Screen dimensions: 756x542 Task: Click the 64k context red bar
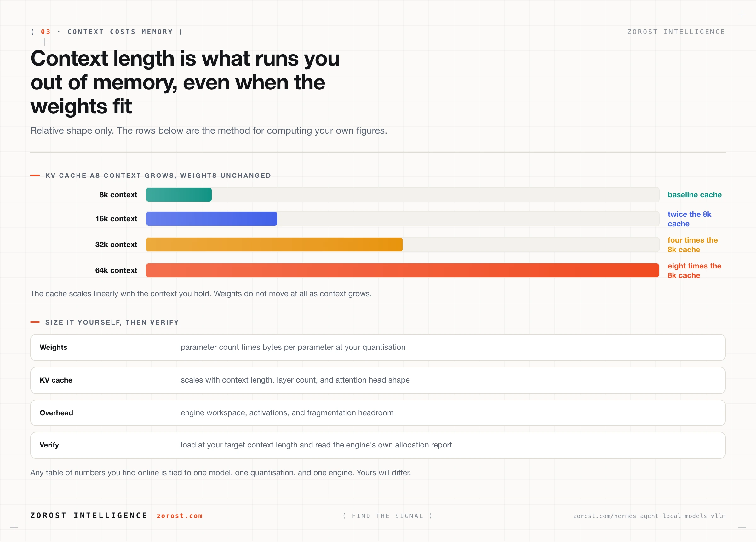click(x=402, y=270)
